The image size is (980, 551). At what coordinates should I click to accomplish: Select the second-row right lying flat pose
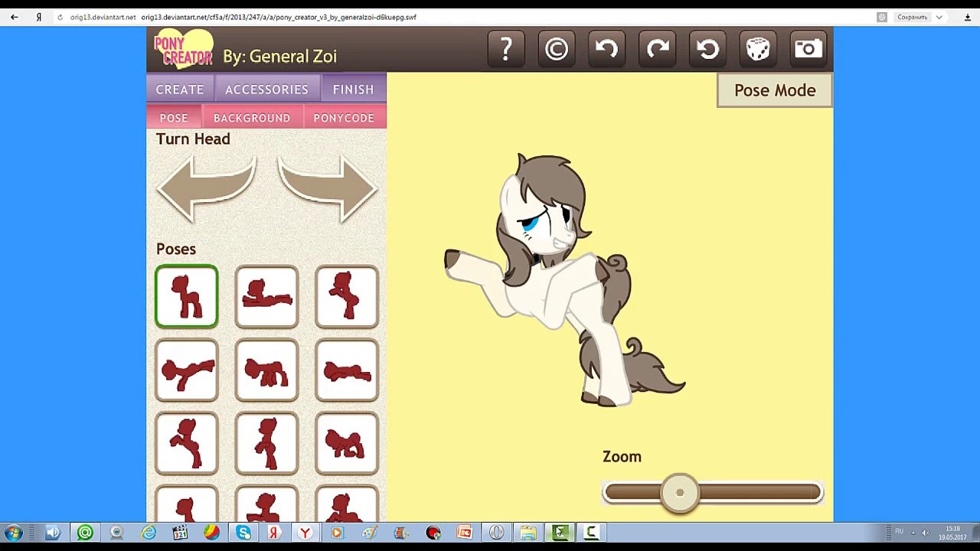tap(347, 370)
